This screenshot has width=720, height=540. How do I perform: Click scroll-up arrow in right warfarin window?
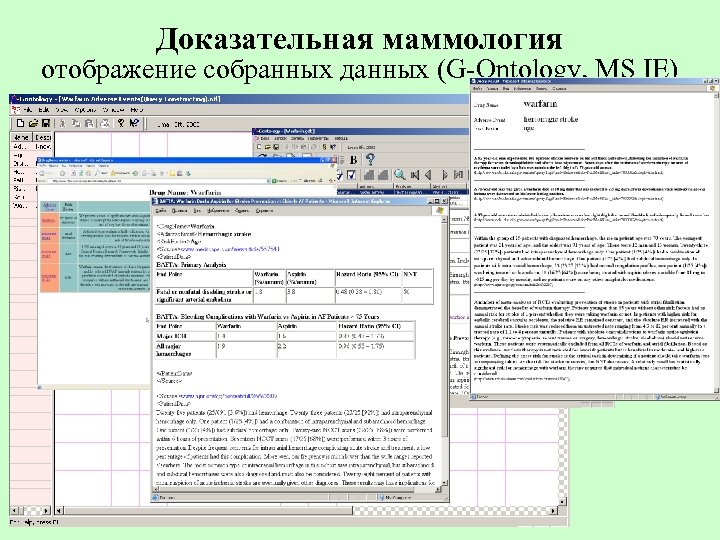[x=716, y=95]
